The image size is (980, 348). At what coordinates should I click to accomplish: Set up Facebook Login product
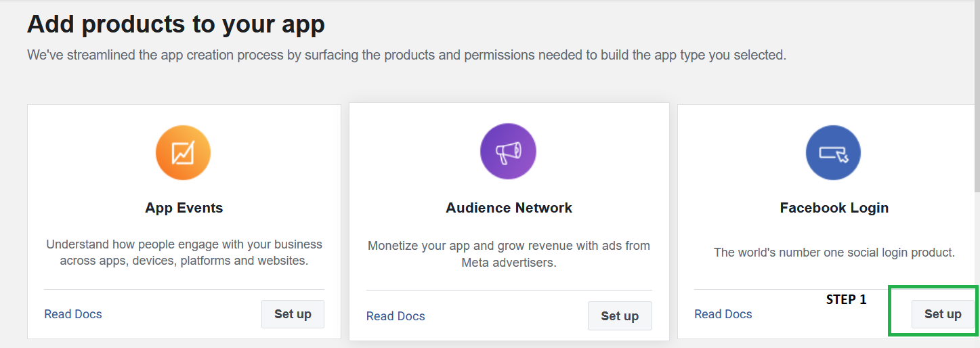[x=943, y=314]
